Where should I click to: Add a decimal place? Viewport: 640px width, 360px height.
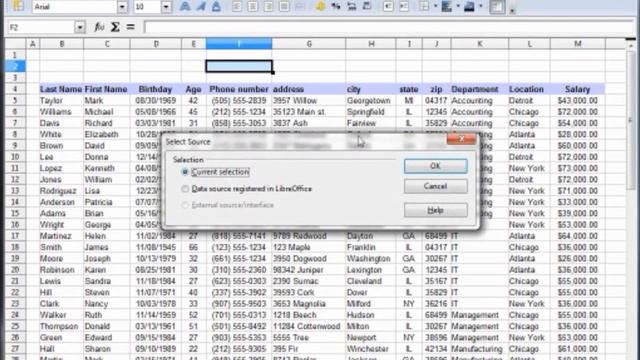point(352,7)
